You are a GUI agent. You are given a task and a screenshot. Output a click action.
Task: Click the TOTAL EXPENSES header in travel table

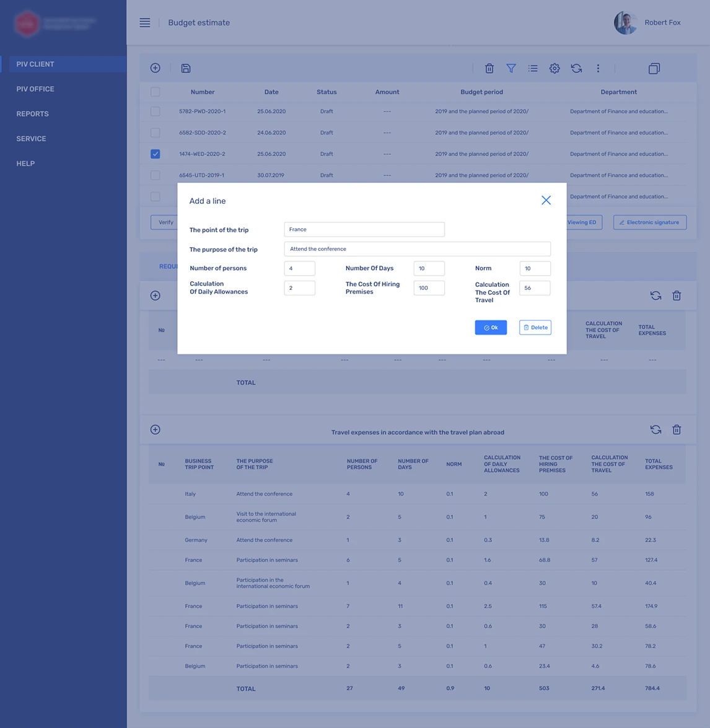tap(659, 464)
